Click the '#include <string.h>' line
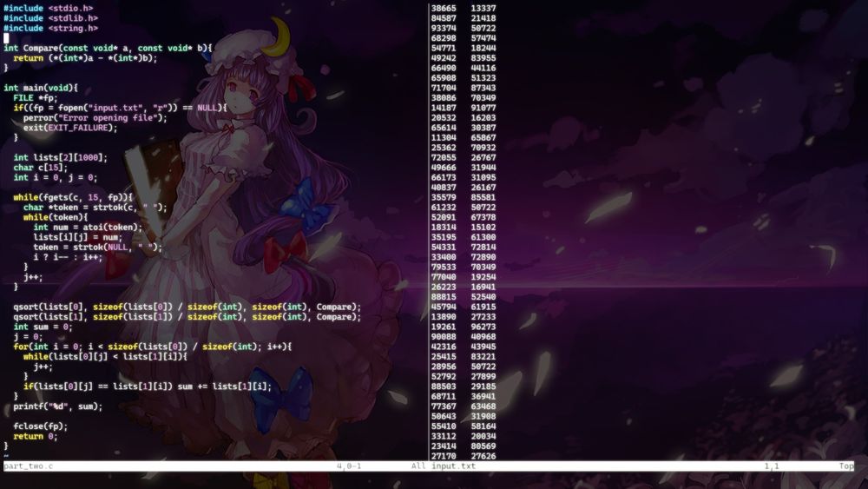This screenshot has width=868, height=489. click(x=51, y=29)
